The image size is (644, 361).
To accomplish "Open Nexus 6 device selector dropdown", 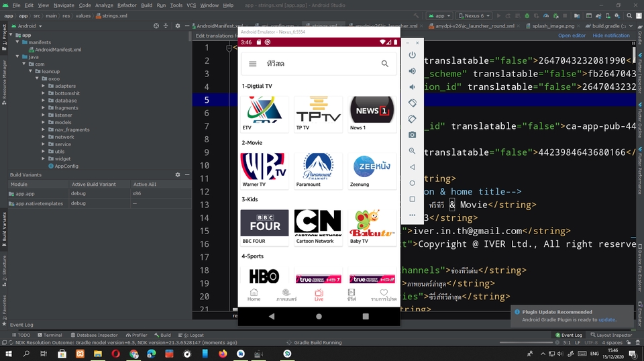I will [x=474, y=15].
